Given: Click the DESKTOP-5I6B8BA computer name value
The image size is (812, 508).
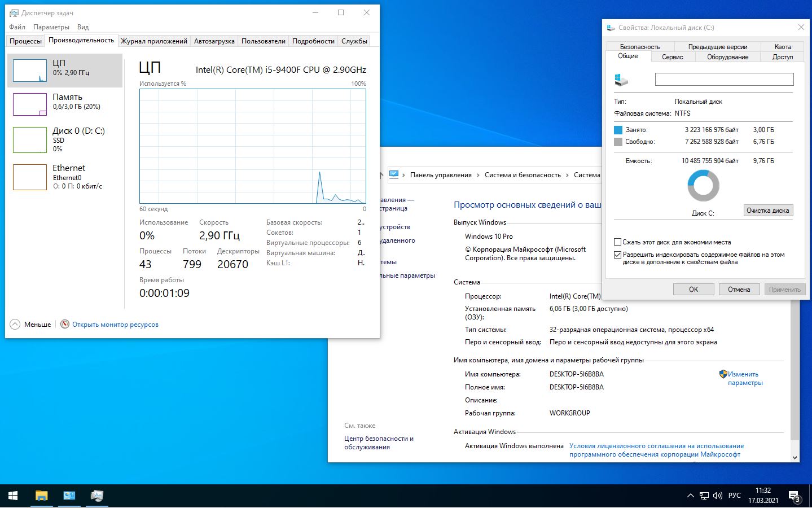Looking at the screenshot, I should point(576,374).
